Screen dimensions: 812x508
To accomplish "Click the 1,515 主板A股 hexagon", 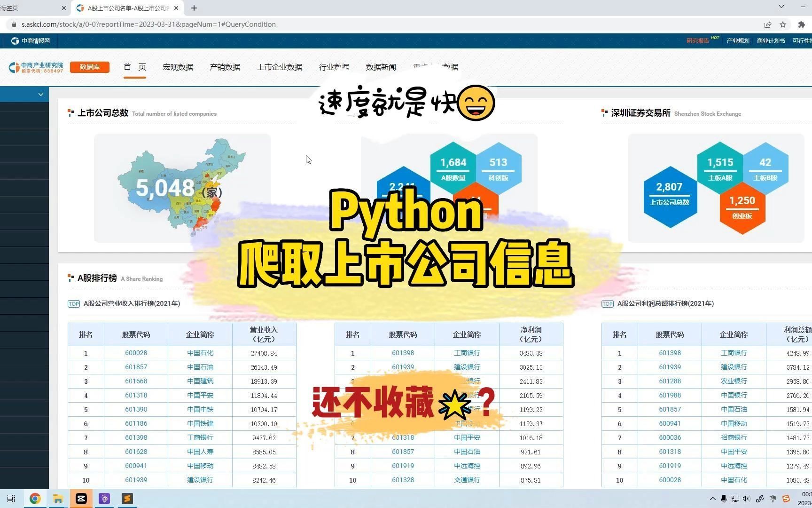I will [720, 168].
